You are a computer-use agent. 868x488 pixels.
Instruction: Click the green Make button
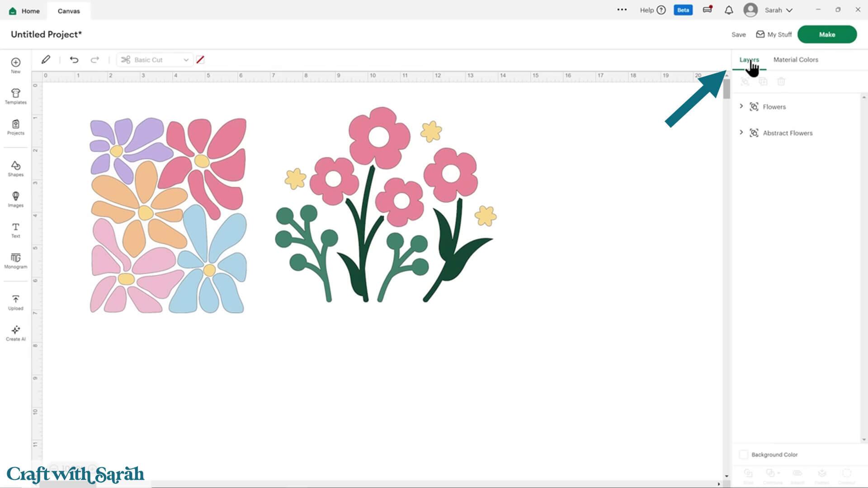click(826, 34)
